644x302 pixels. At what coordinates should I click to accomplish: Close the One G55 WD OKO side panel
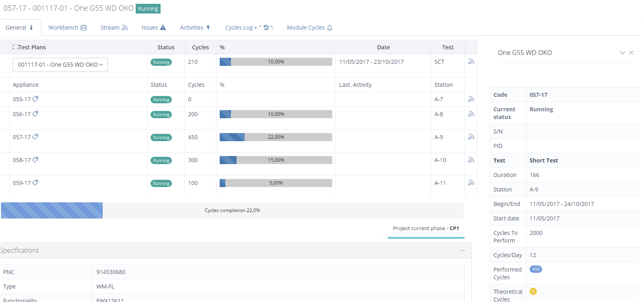pos(631,53)
